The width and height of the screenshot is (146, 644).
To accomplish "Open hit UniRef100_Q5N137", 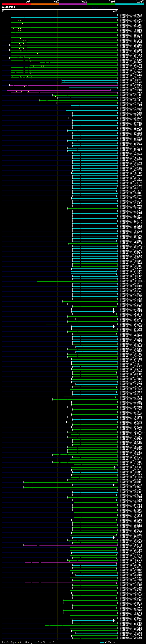I will tap(131, 135).
